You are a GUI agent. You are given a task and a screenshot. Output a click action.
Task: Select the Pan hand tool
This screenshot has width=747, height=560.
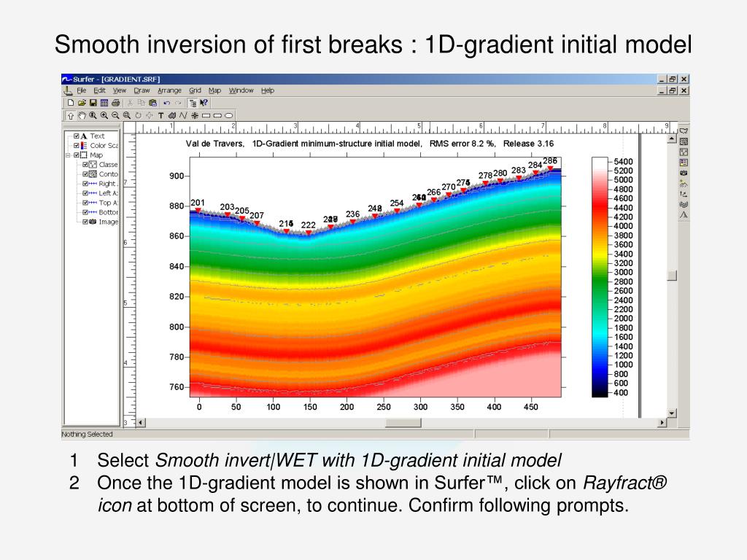click(x=82, y=115)
